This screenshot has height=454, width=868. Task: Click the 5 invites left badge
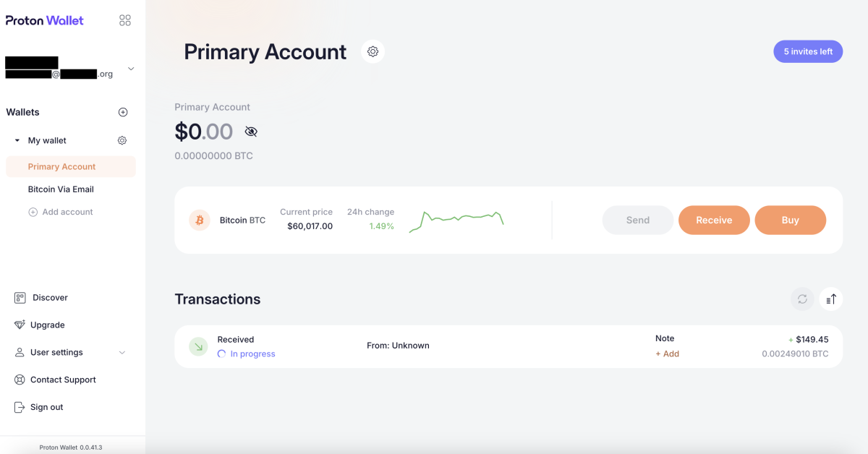pos(808,51)
